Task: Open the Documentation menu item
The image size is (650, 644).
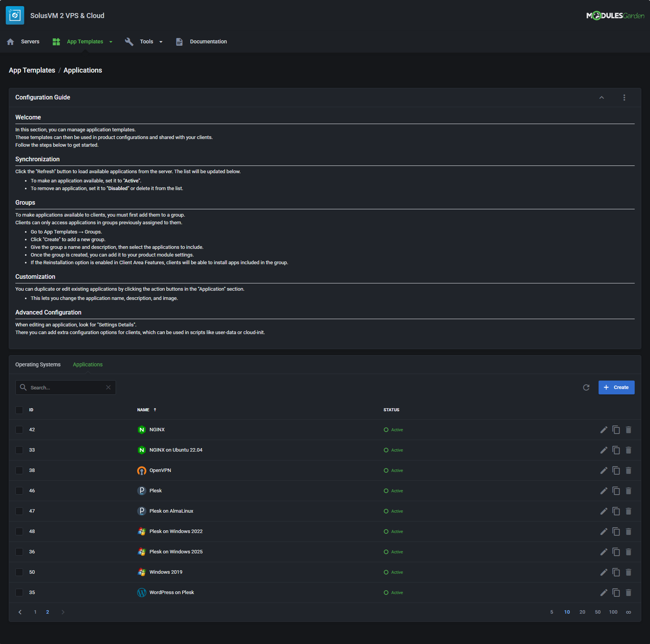Action: click(208, 41)
